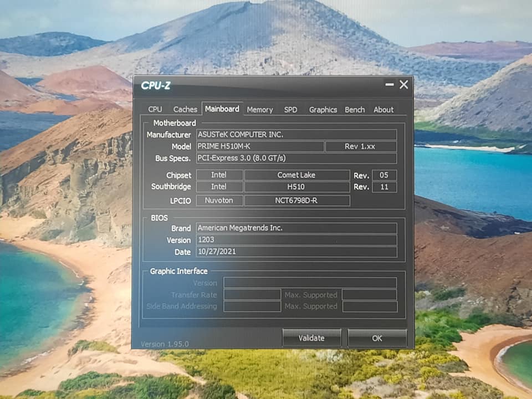The image size is (532, 399).
Task: Click the Intel vendor field in Southbridge row
Action: coord(219,187)
